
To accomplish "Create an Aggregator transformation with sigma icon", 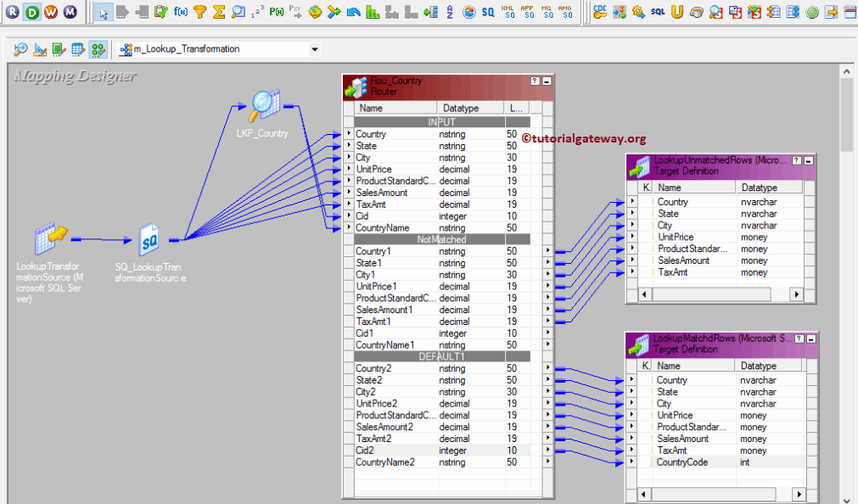I will coord(219,12).
